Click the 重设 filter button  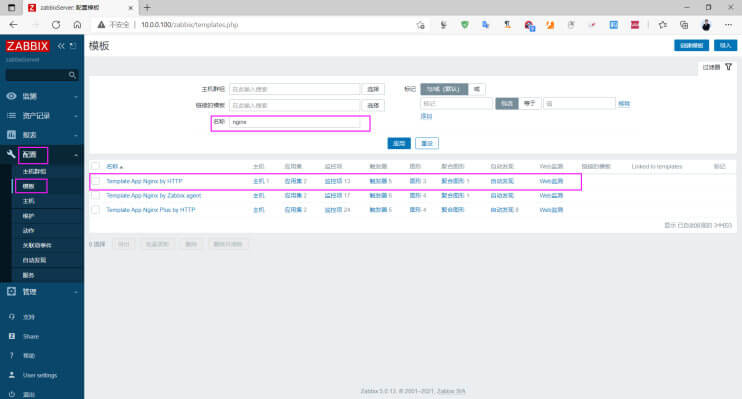427,143
